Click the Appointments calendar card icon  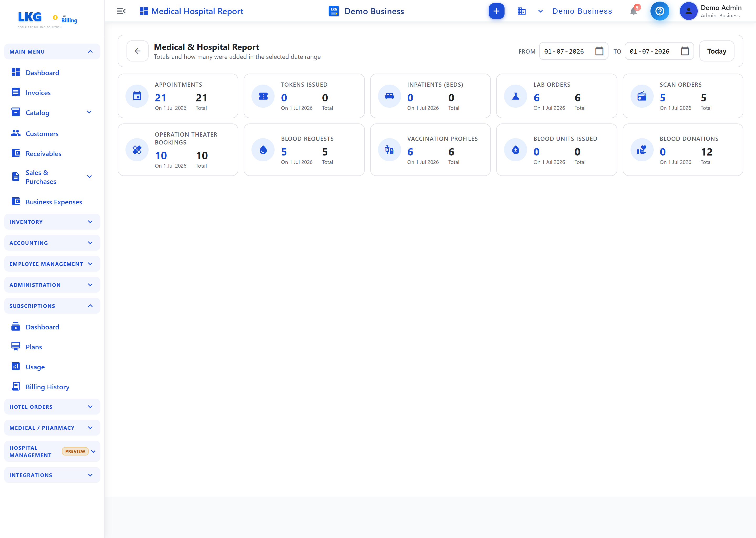click(x=137, y=96)
